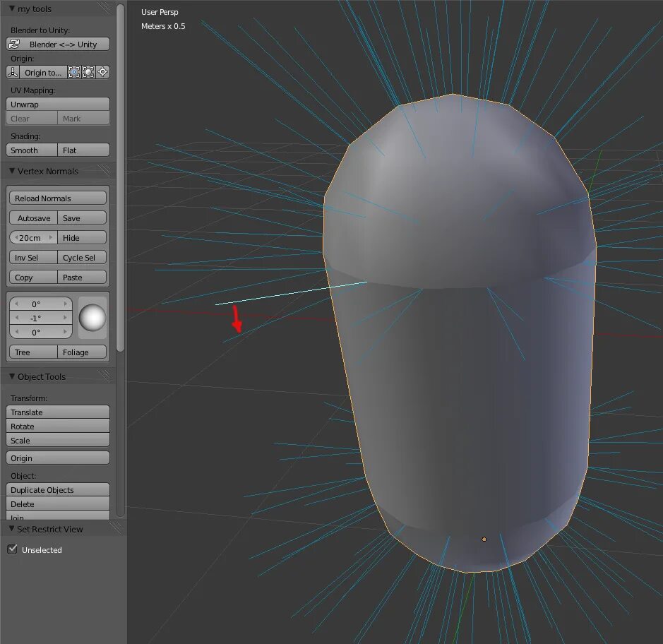This screenshot has height=644, width=663.
Task: Click the Delete button
Action: (58, 503)
